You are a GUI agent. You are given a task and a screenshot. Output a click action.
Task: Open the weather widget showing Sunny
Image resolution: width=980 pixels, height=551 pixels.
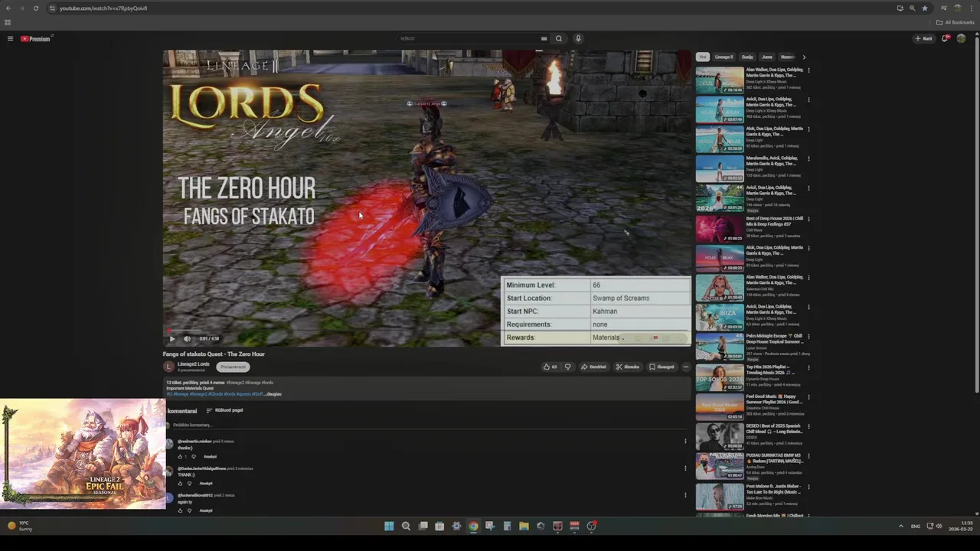[21, 526]
